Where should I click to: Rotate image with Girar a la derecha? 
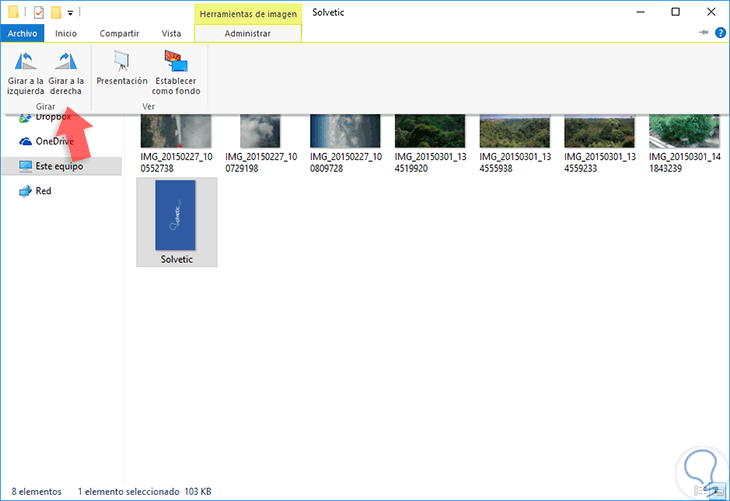66,73
